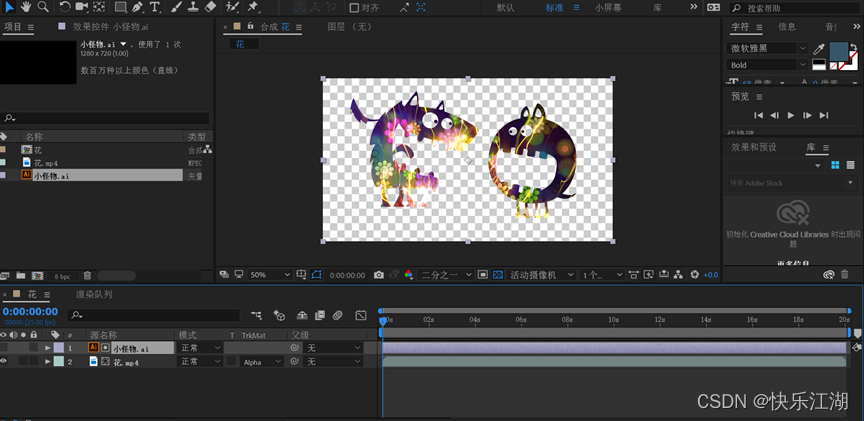This screenshot has width=864, height=421.
Task: Open blend mode dropdown for 小怪物.ai layer
Action: tap(201, 348)
